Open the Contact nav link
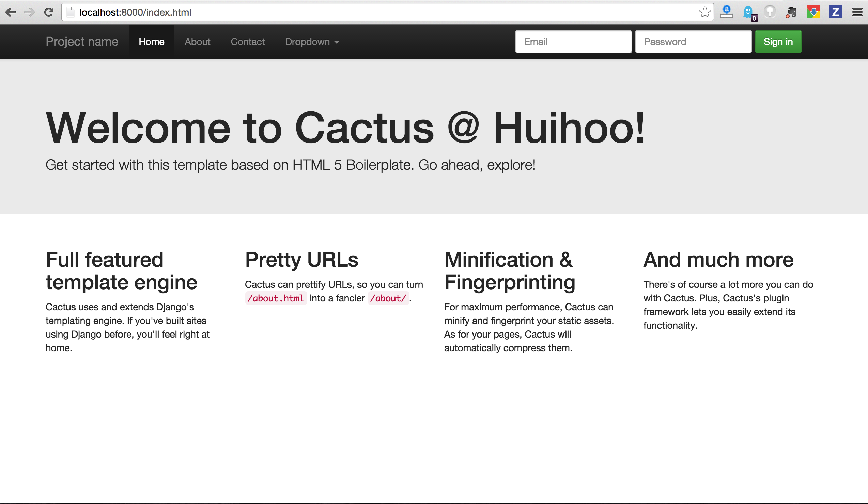Viewport: 868px width, 504px height. click(247, 42)
